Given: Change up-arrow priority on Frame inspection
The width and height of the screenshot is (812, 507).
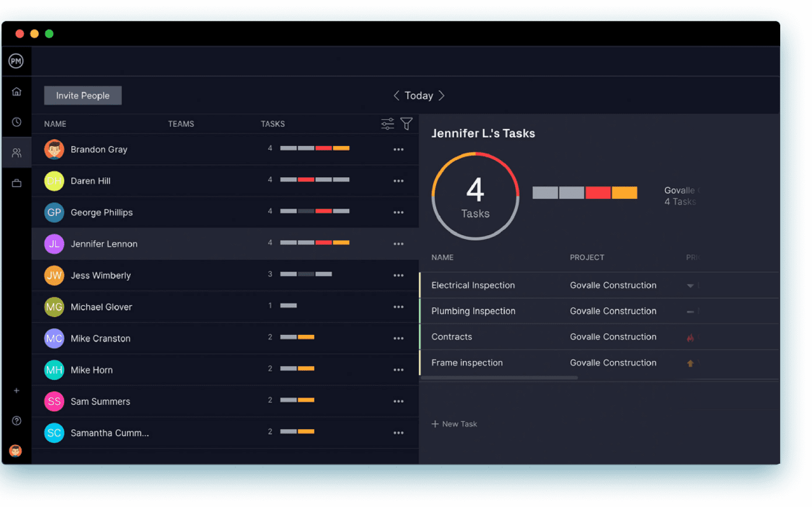Looking at the screenshot, I should coord(690,363).
